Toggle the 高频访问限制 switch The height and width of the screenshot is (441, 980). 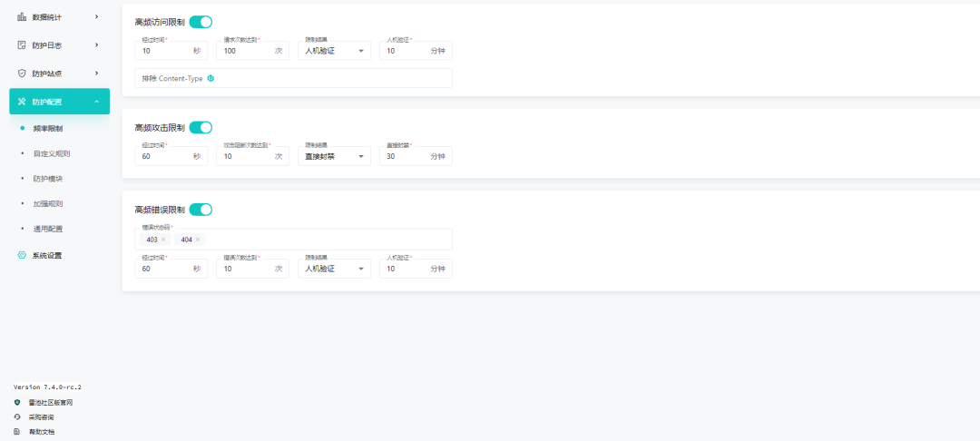tap(201, 23)
